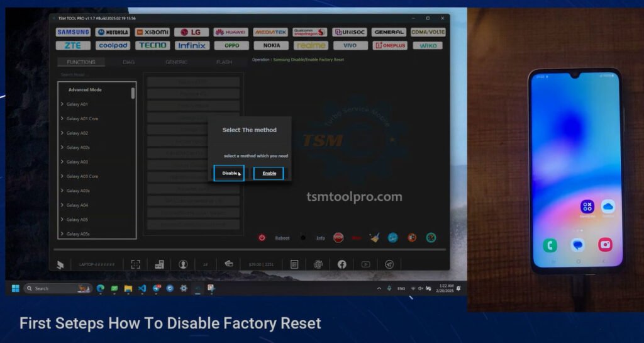
Task: Select the OPPO brand logo
Action: coord(231,45)
